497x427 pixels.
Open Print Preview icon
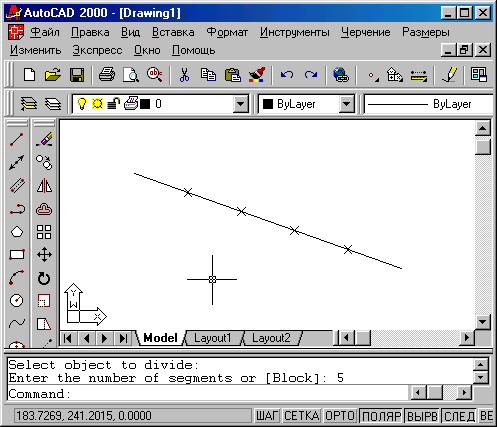click(131, 75)
